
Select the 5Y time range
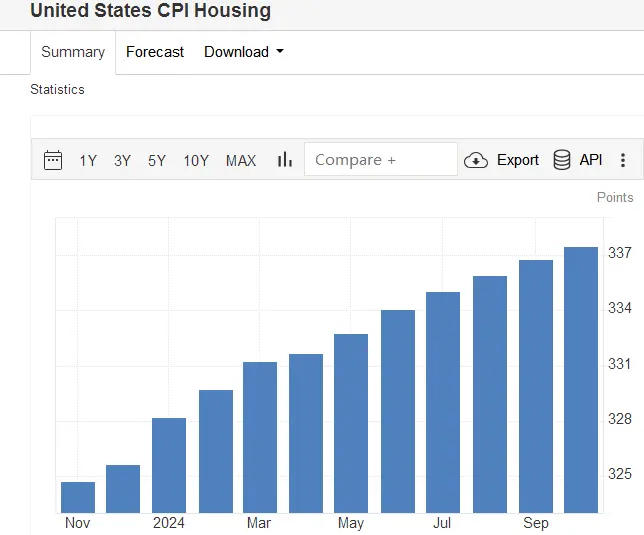[x=157, y=161]
